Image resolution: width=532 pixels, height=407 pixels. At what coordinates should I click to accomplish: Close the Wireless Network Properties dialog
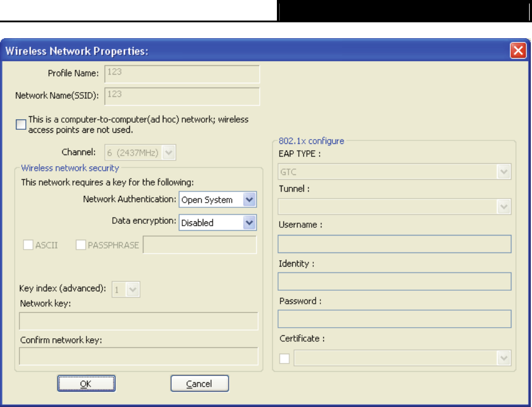click(518, 51)
